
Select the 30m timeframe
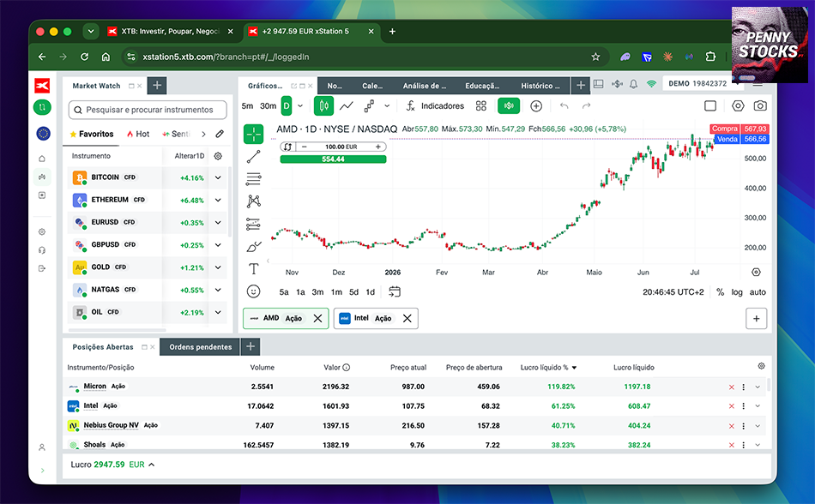pyautogui.click(x=269, y=106)
